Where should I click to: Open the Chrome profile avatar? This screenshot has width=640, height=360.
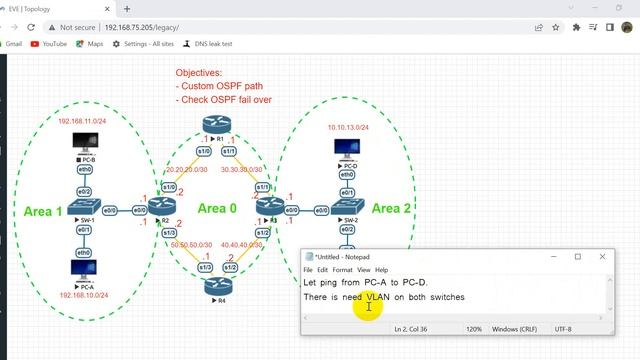(x=627, y=27)
